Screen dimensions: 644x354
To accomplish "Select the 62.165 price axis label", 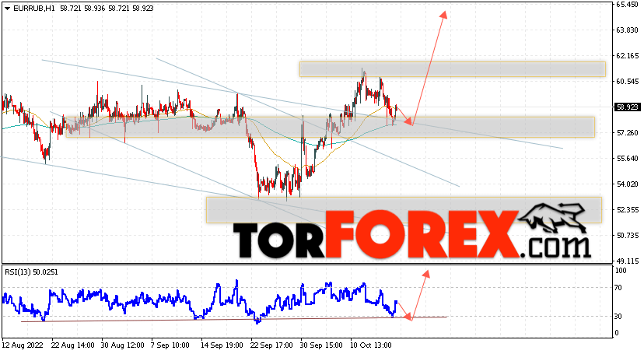I will pos(627,56).
